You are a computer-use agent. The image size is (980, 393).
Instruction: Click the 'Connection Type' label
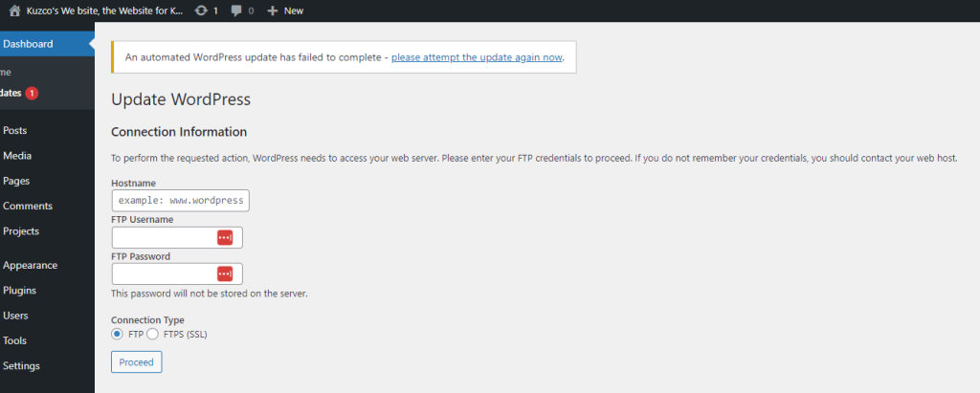[147, 320]
